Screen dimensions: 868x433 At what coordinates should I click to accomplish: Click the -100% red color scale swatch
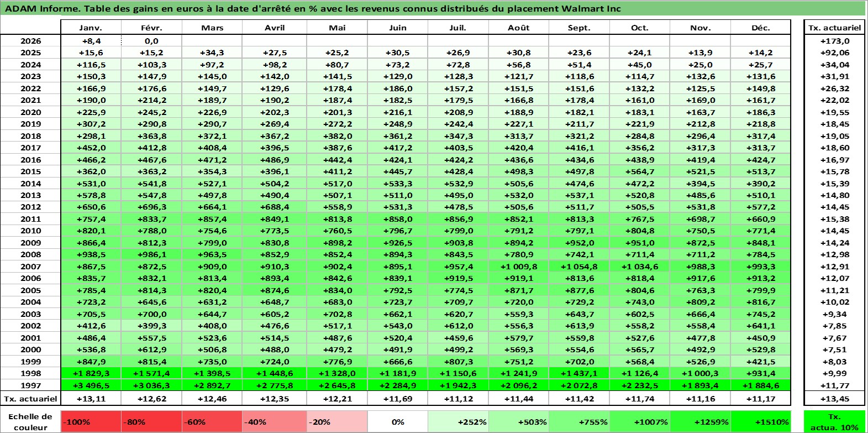pos(91,421)
